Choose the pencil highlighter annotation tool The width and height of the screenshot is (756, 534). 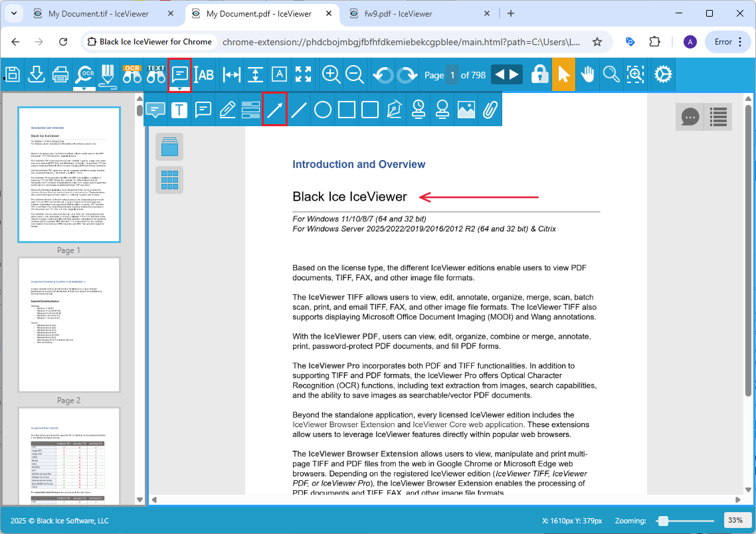[227, 110]
